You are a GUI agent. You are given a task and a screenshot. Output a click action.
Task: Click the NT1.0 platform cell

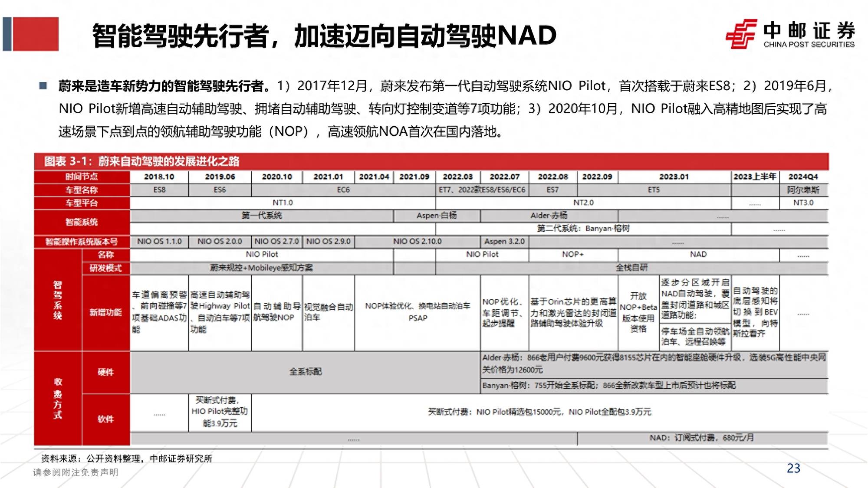(x=283, y=203)
